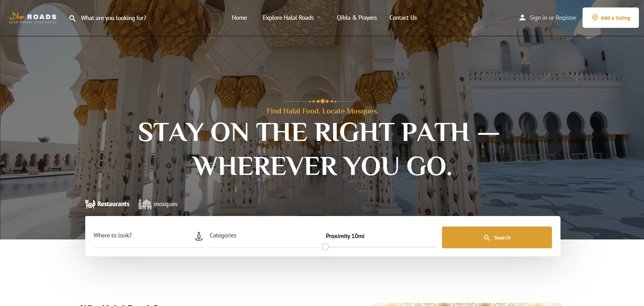Click the magnifier icon on the Search button

click(x=487, y=238)
